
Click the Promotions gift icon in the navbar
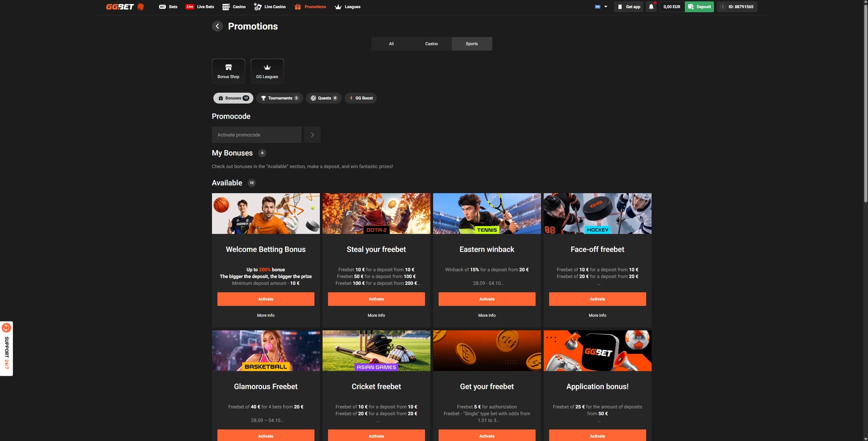(297, 7)
